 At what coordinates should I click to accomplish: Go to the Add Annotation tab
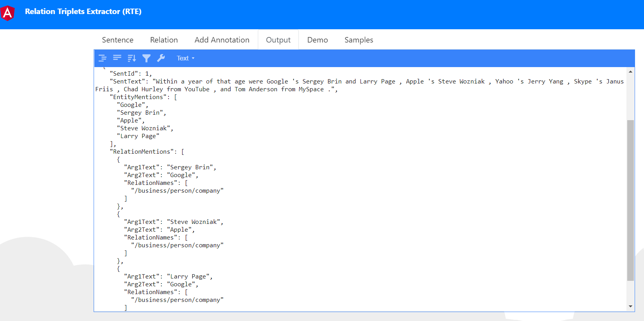click(222, 40)
